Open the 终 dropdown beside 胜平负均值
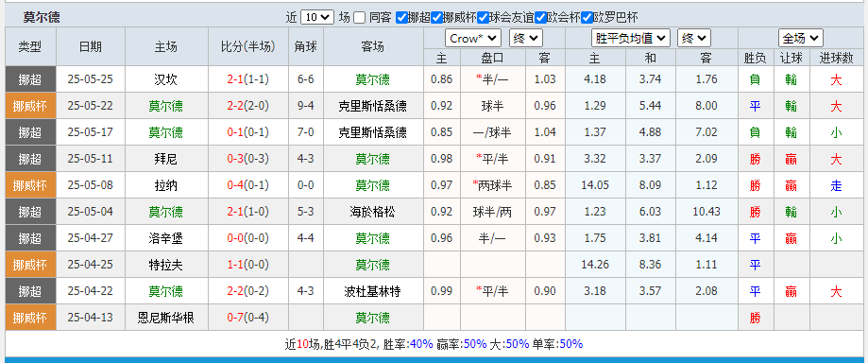 [694, 38]
